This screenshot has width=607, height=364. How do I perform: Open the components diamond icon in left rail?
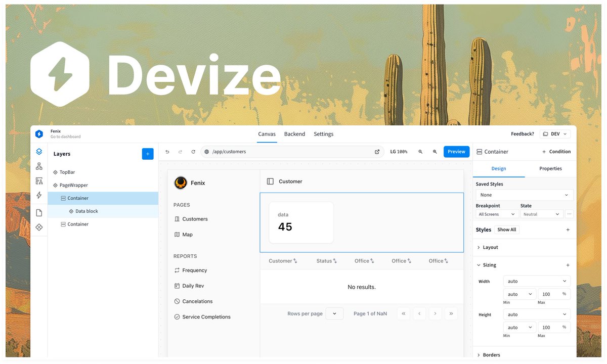click(x=39, y=227)
